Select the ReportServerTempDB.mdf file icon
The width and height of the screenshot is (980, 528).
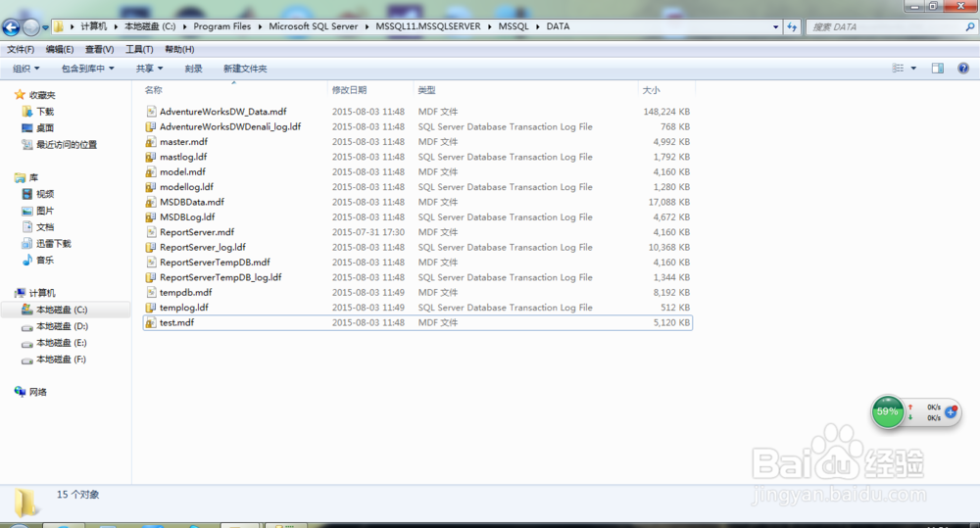[151, 262]
